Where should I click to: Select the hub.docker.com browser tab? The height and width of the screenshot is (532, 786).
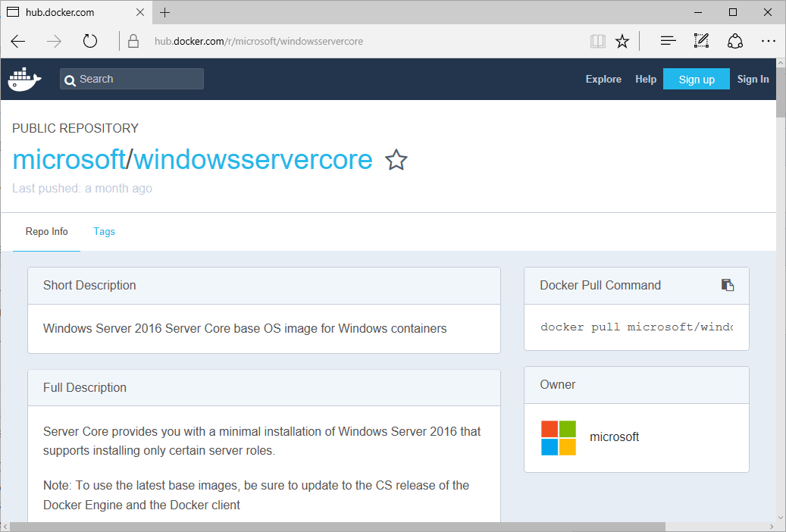pos(77,13)
